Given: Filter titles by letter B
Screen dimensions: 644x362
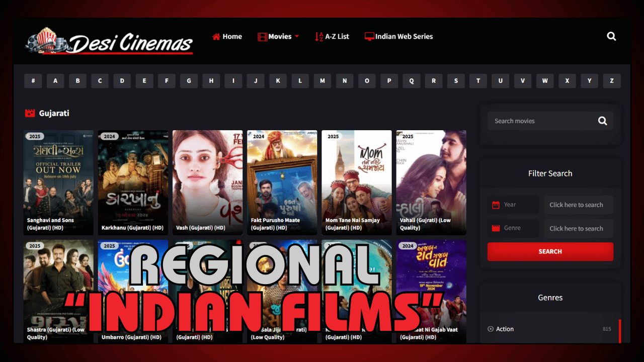Looking at the screenshot, I should [77, 81].
